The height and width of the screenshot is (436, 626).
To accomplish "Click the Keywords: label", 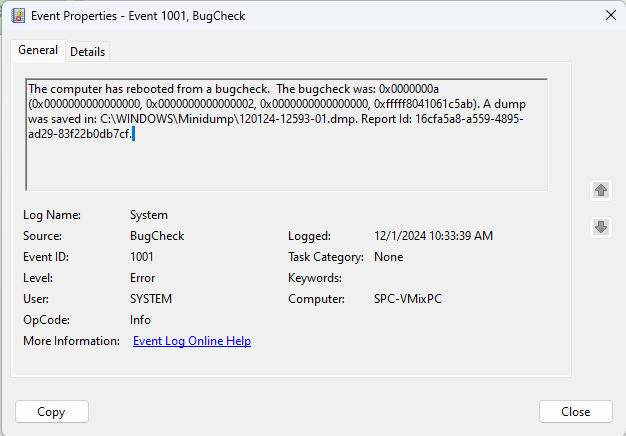I will 315,278.
